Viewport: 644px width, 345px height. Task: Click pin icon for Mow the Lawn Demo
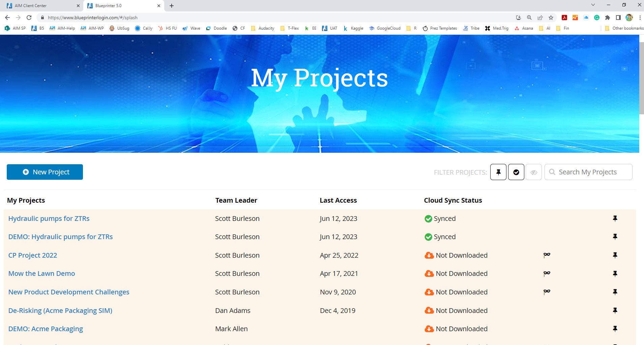point(615,274)
